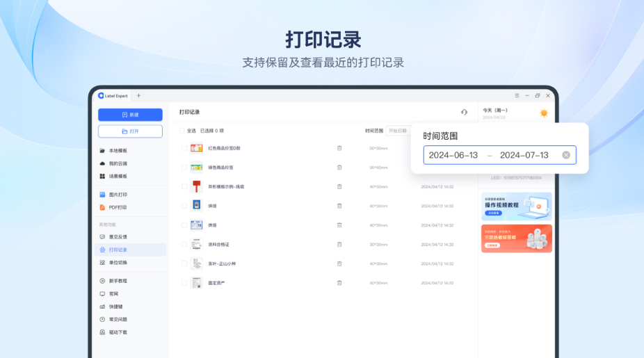Add a new tab with plus icon

(x=139, y=96)
